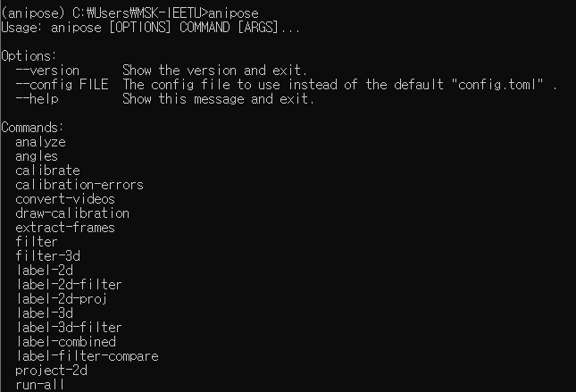Click the 'analyze' command in the list
This screenshot has width=576, height=392.
point(40,142)
